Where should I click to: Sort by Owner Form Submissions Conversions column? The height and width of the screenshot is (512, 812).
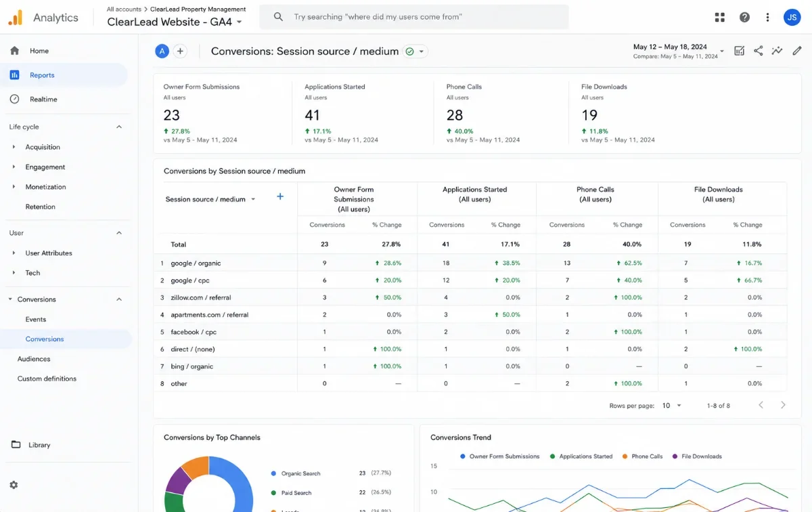click(x=327, y=225)
